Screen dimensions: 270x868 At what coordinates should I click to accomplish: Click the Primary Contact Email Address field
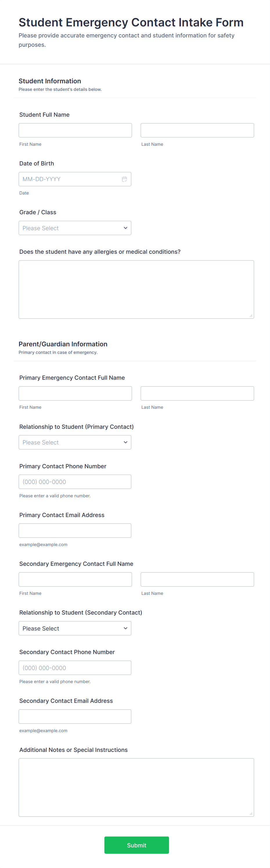coord(75,530)
